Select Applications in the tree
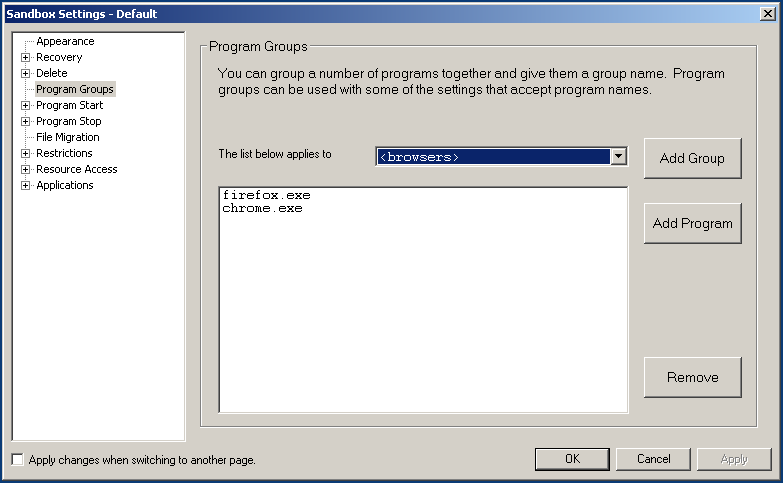The width and height of the screenshot is (783, 483). pos(64,185)
